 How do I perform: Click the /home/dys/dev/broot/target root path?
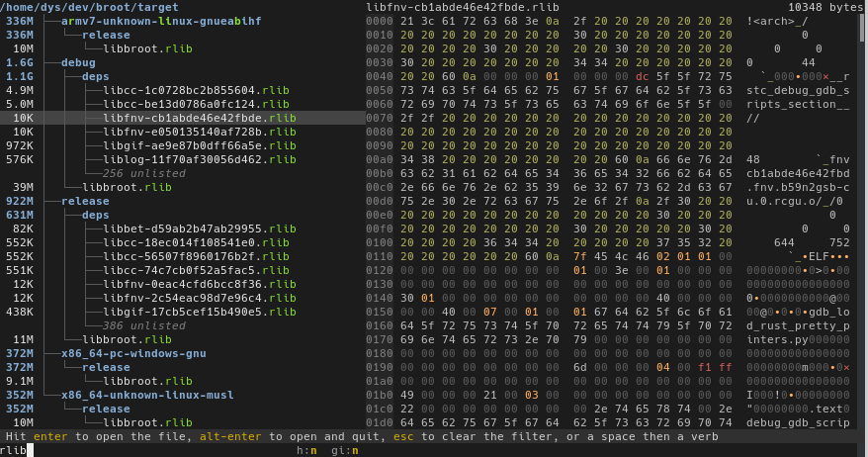[x=89, y=7]
